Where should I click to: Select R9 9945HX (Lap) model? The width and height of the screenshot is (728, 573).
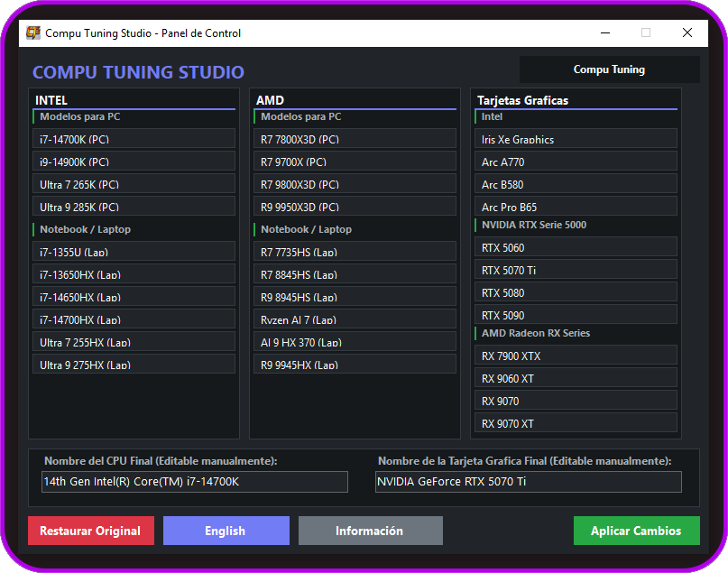pyautogui.click(x=355, y=364)
